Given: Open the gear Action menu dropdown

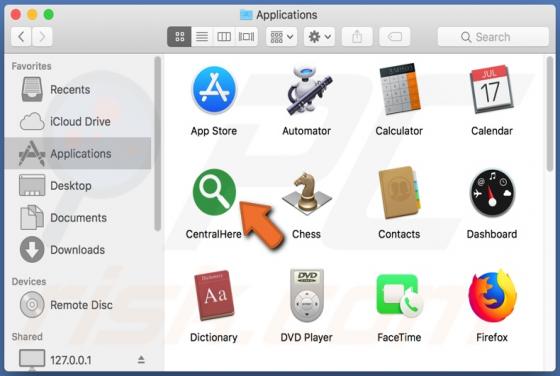Looking at the screenshot, I should point(319,36).
